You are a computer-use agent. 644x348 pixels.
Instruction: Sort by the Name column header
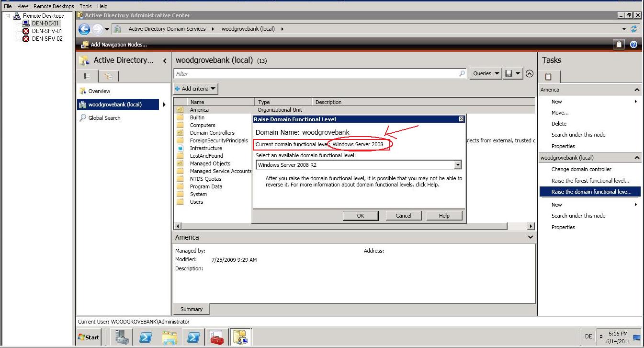tap(221, 102)
